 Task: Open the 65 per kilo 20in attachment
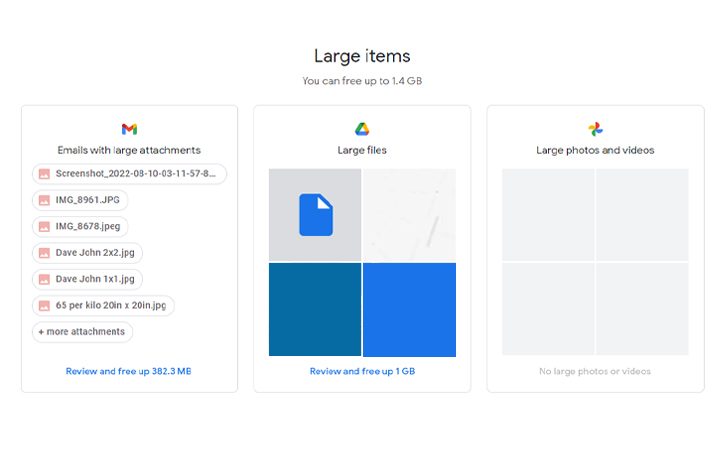(x=103, y=305)
